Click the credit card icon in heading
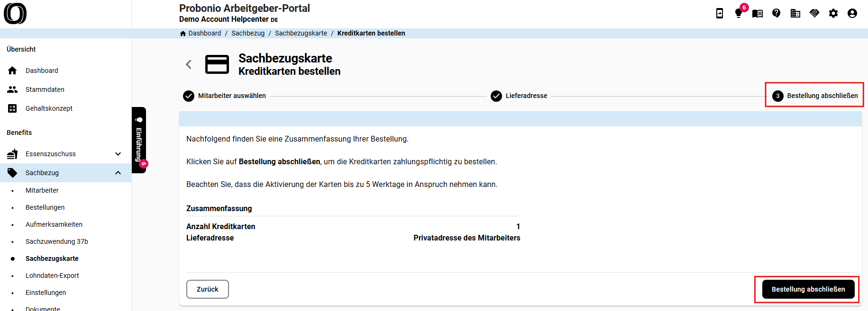868x311 pixels. tap(217, 64)
